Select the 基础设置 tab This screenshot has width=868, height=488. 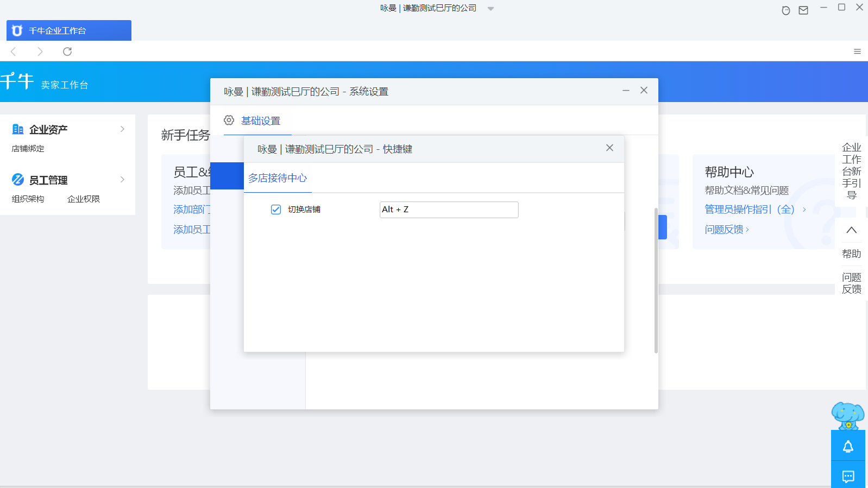(261, 121)
